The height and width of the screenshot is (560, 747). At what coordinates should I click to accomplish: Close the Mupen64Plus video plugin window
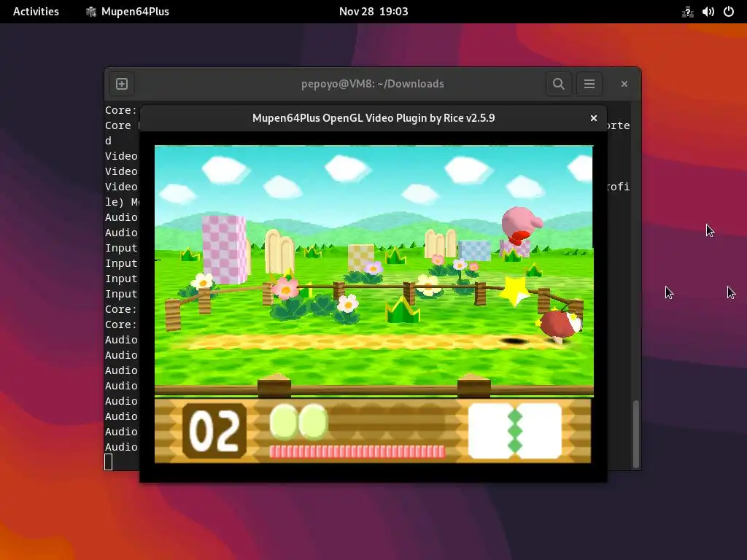pyautogui.click(x=594, y=118)
